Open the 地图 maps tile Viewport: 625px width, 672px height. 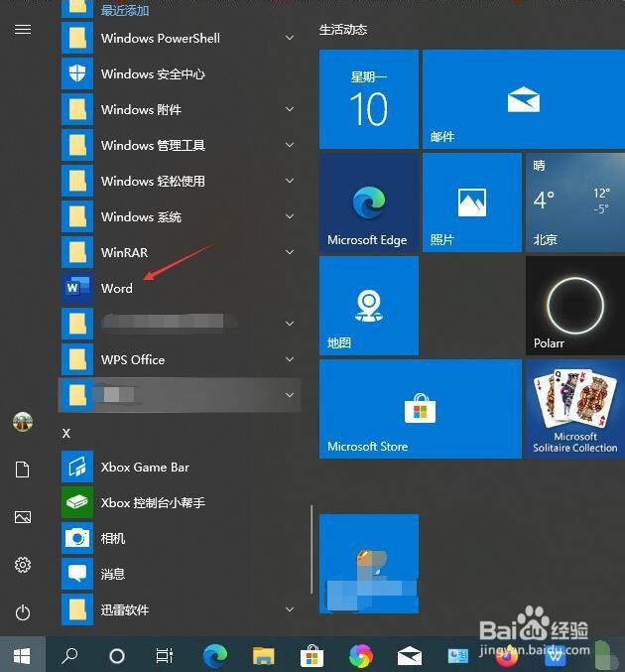(x=369, y=306)
